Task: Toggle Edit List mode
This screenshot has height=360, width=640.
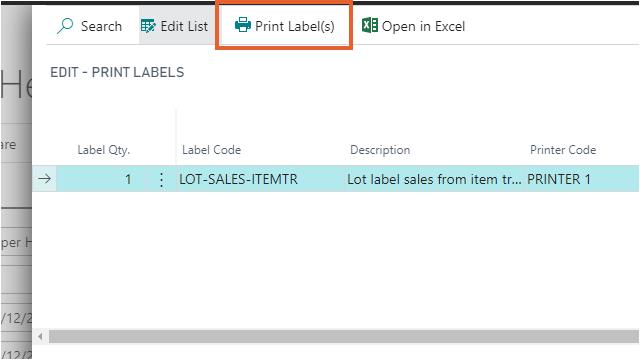Action: pyautogui.click(x=175, y=26)
